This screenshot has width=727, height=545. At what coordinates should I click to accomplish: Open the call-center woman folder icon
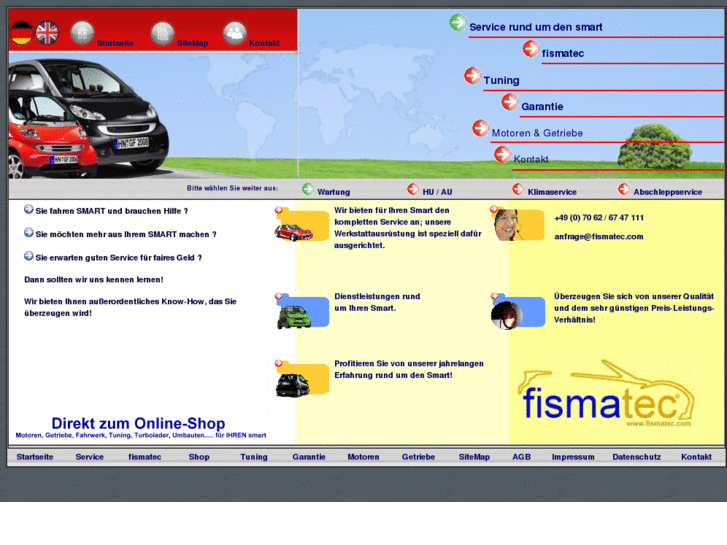pyautogui.click(x=517, y=224)
